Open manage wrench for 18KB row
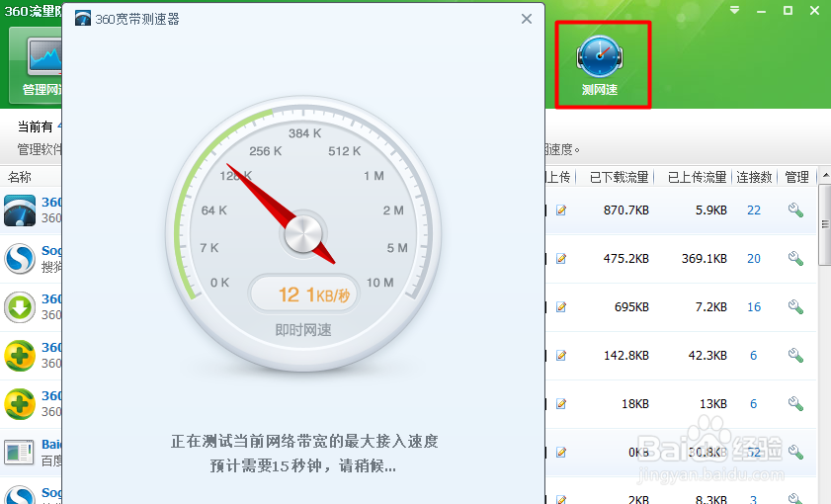This screenshot has height=504, width=831. point(795,404)
